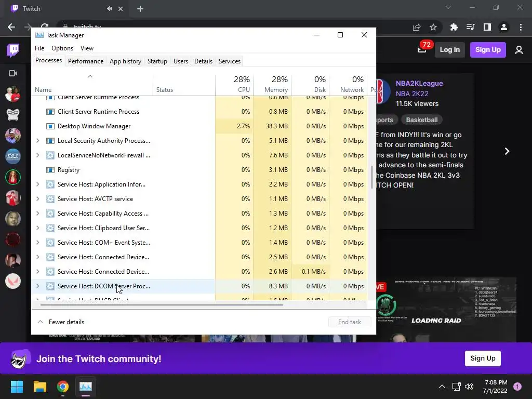Switch to the Details tab
Image resolution: width=532 pixels, height=399 pixels.
203,61
